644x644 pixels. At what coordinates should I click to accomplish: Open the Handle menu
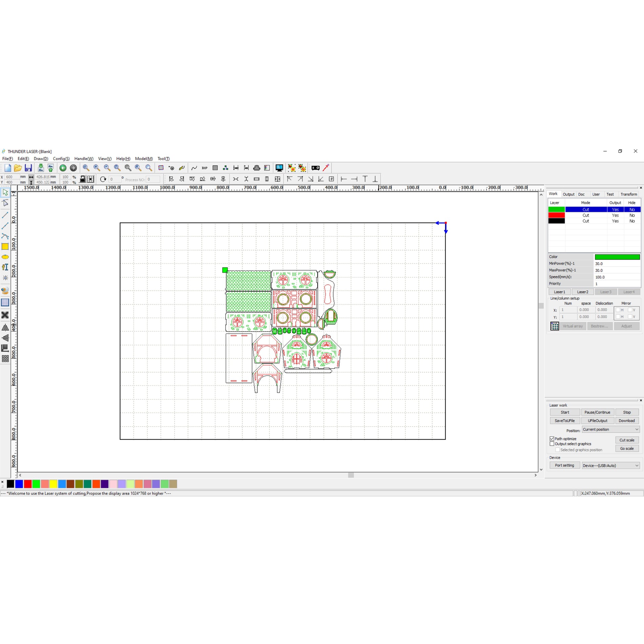(x=83, y=159)
